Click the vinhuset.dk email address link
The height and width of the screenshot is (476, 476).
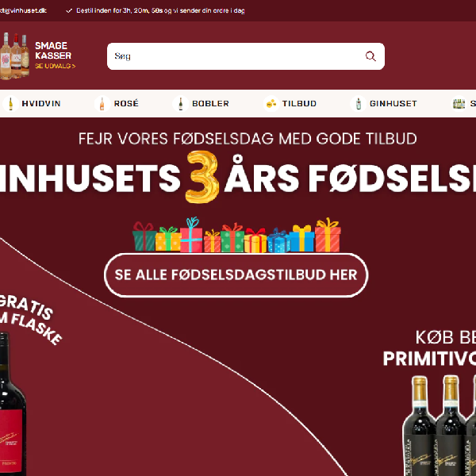point(23,10)
